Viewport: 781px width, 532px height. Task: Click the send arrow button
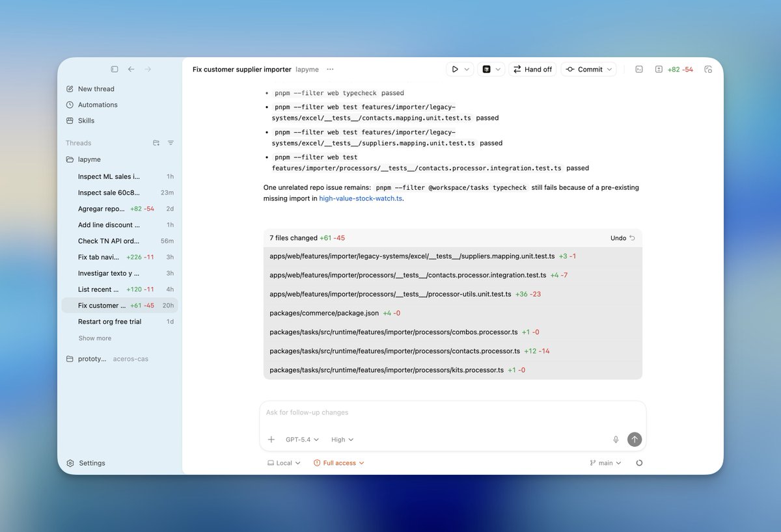tap(635, 440)
